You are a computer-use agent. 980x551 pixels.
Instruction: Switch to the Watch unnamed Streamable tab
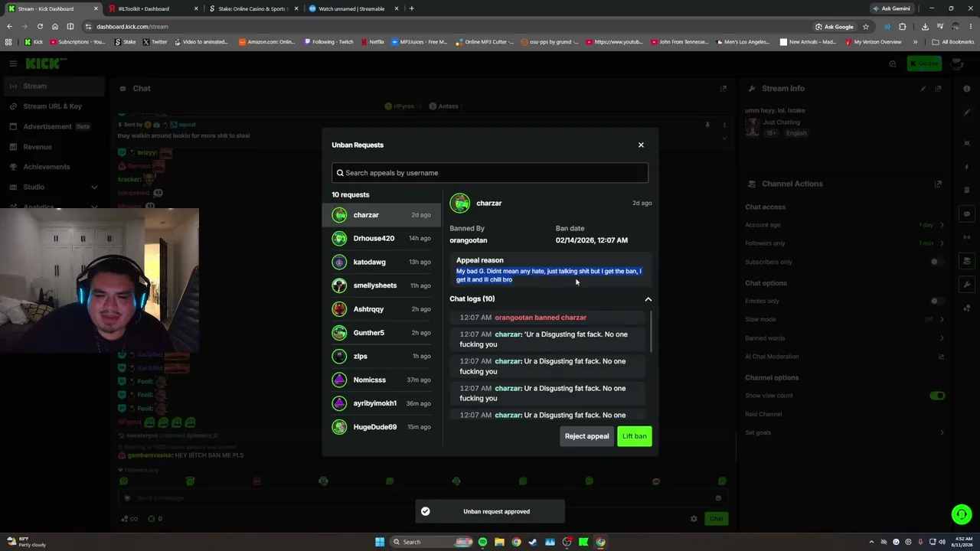(354, 8)
